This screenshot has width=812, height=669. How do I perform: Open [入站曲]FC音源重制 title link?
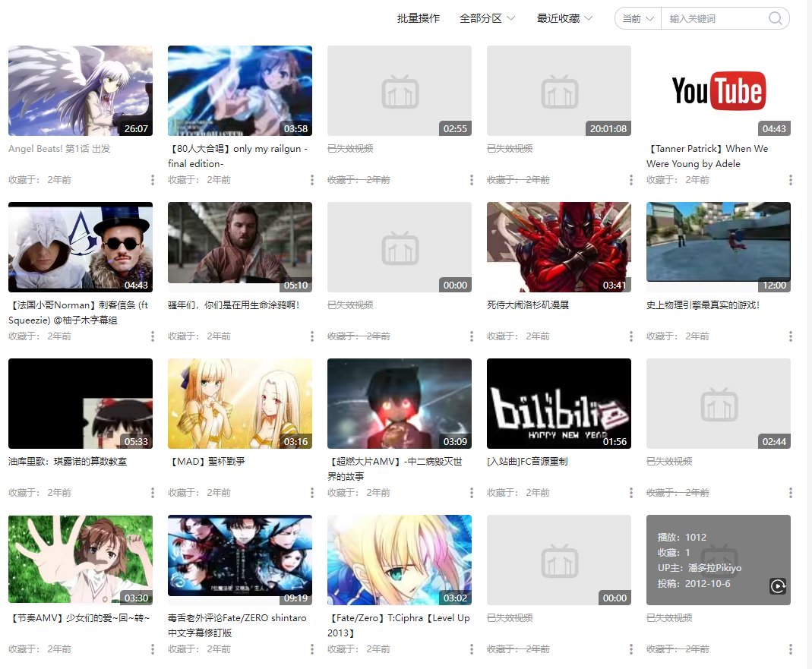coord(527,462)
